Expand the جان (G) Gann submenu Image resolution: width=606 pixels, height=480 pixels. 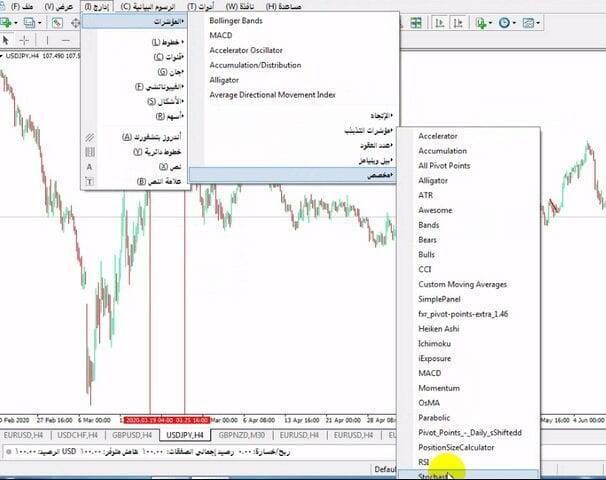(x=134, y=72)
